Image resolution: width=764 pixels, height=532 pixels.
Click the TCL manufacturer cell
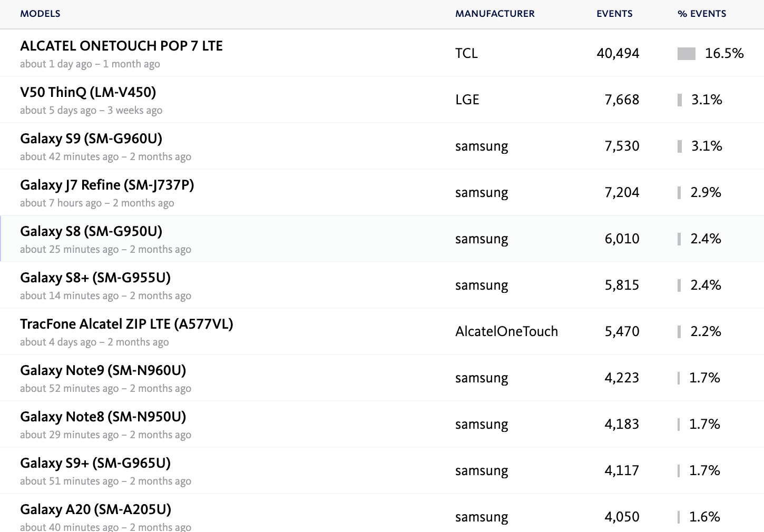coord(466,53)
